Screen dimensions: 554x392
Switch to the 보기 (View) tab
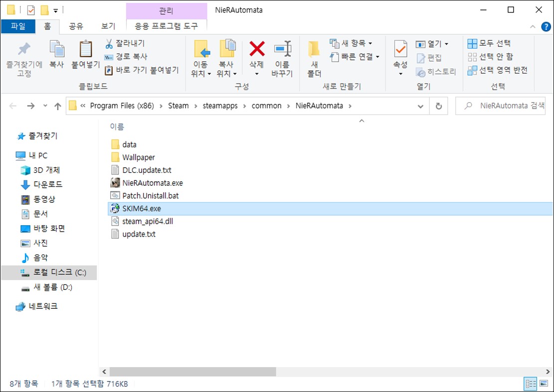pyautogui.click(x=108, y=26)
